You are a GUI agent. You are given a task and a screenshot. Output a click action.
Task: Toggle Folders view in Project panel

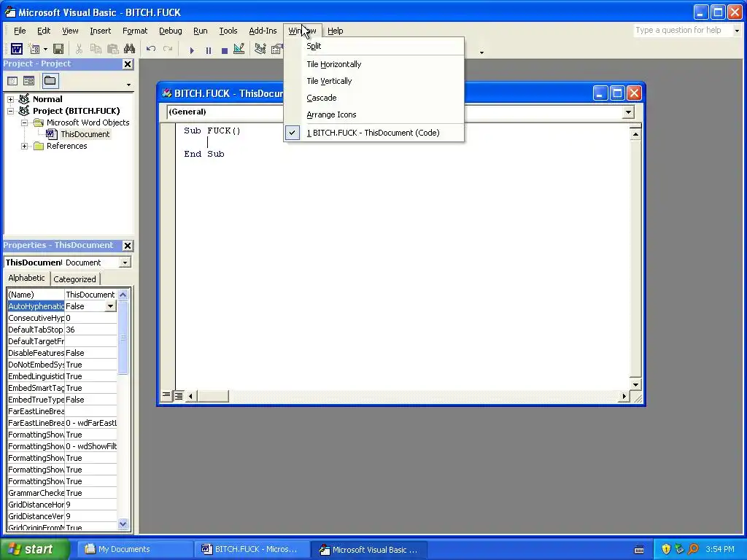50,80
